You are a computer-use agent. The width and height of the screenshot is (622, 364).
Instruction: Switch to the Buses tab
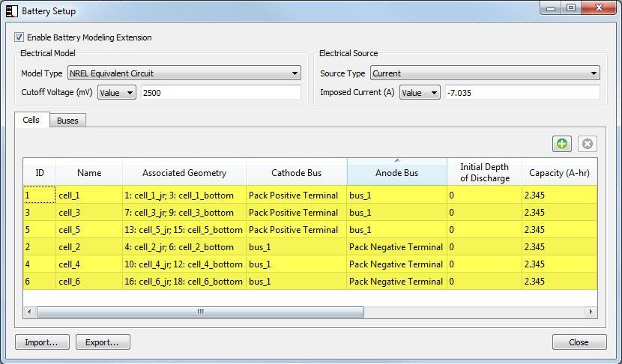[67, 121]
